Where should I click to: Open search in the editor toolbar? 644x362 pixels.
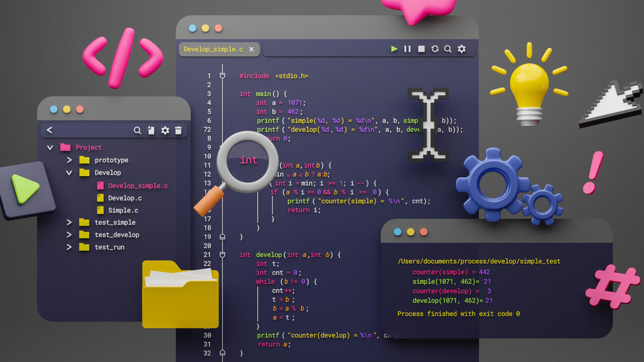448,49
